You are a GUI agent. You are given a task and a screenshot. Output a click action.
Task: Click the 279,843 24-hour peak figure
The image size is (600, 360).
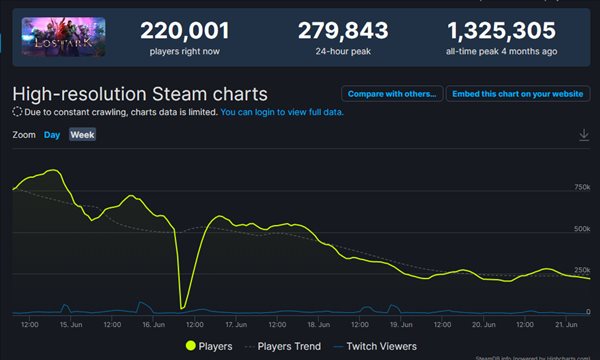click(343, 31)
